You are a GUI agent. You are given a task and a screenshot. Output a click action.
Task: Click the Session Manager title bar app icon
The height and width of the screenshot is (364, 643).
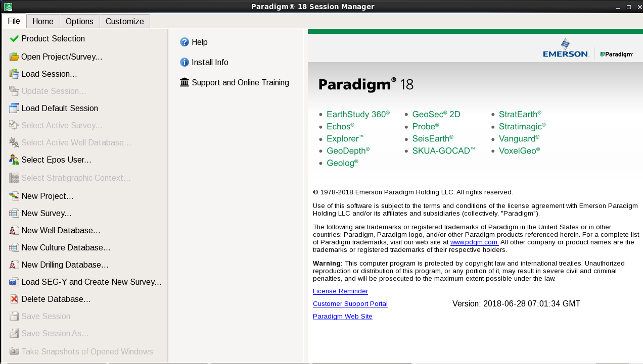click(x=8, y=7)
